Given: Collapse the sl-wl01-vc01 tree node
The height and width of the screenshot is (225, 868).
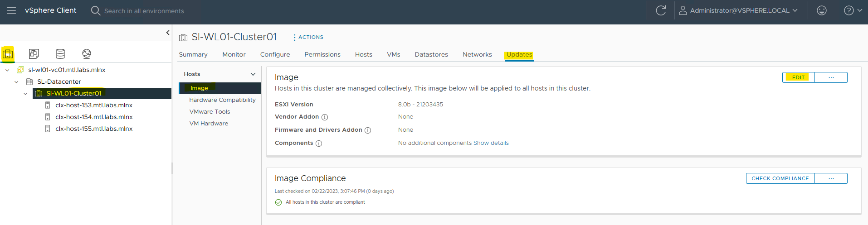Looking at the screenshot, I should (x=7, y=70).
